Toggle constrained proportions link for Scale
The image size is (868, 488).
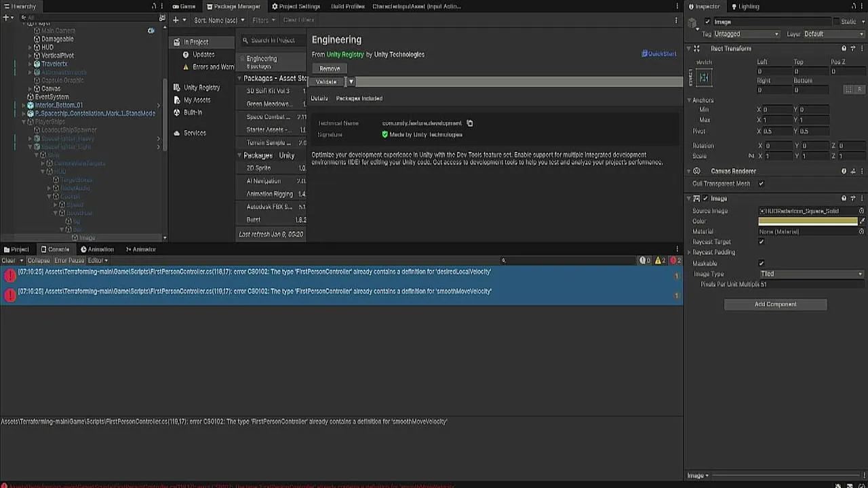(x=751, y=156)
